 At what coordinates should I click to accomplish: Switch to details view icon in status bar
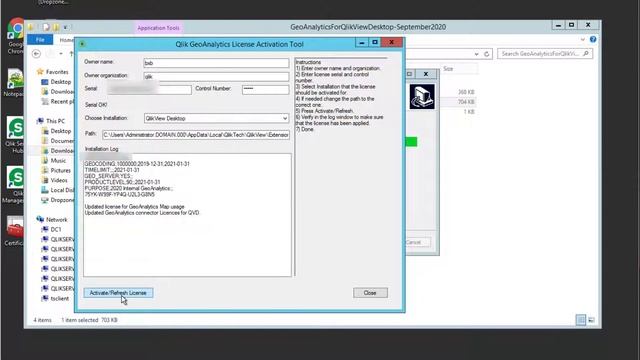coord(580,320)
